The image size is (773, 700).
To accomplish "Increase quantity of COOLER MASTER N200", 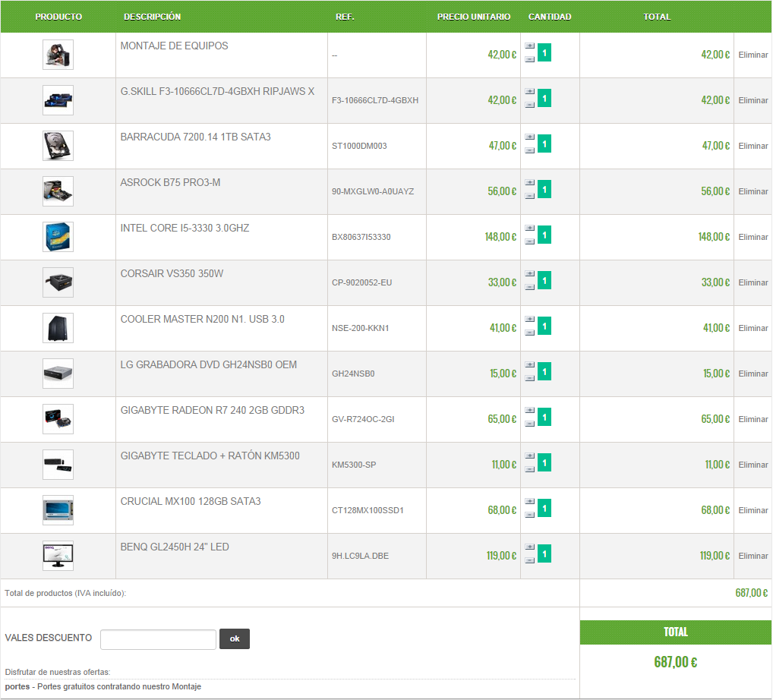I will tap(529, 320).
